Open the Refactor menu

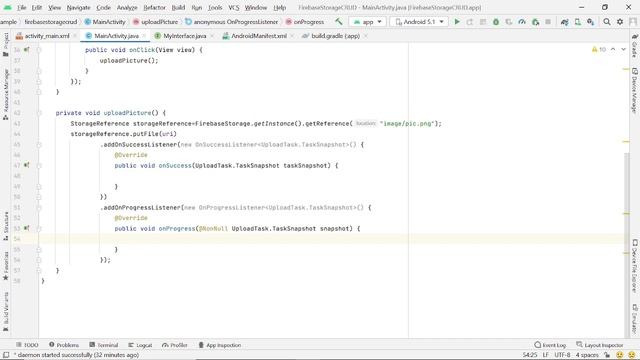tap(154, 7)
